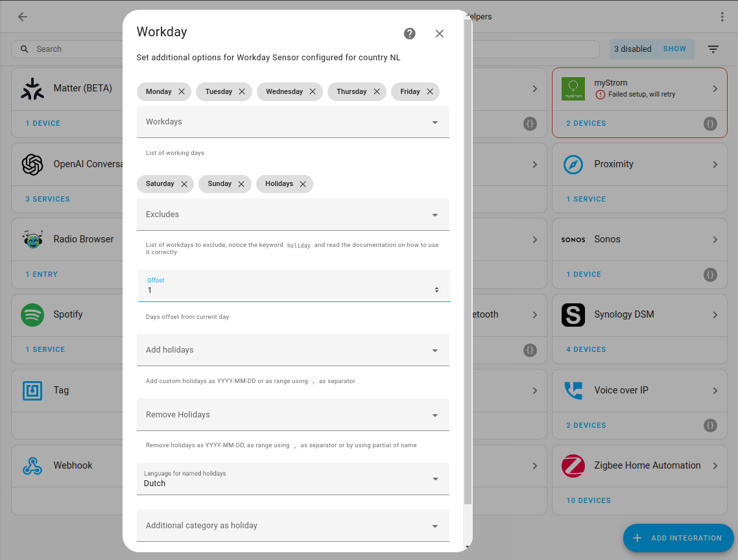738x560 pixels.
Task: Click the Voice over IP phone icon
Action: click(x=573, y=390)
